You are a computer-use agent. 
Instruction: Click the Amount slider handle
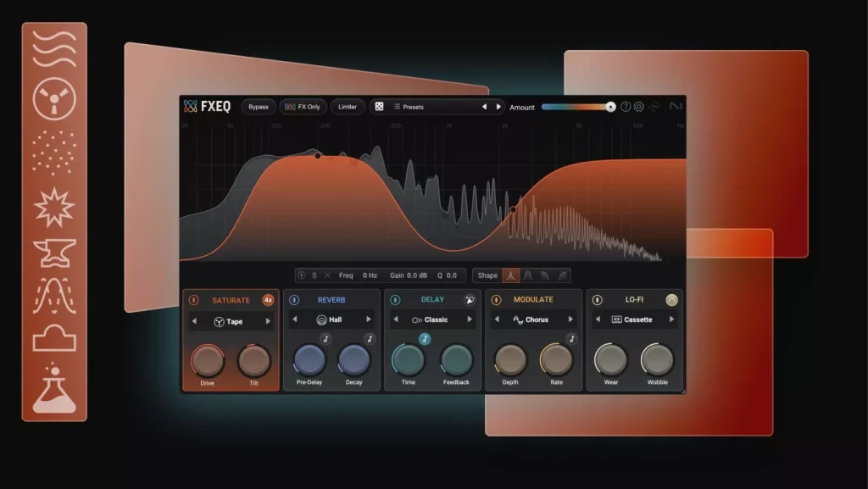point(610,107)
